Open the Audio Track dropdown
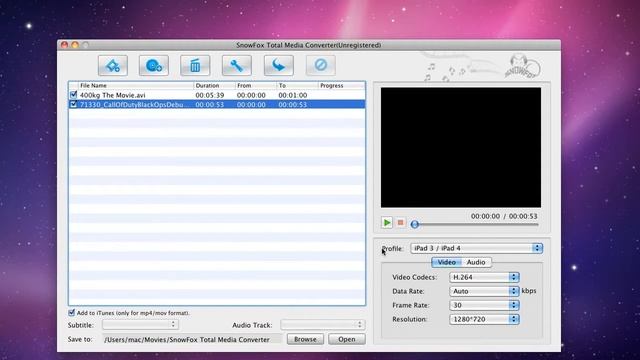Screen dimensions: 640x360 pos(322,325)
